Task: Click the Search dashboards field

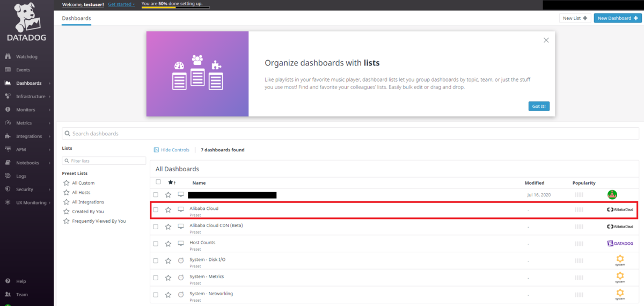Action: click(350, 133)
